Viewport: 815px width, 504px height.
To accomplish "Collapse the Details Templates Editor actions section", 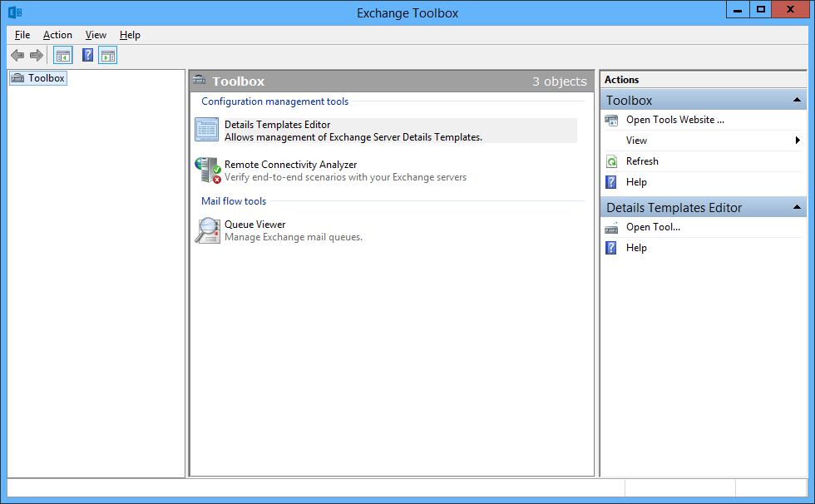I will 797,207.
